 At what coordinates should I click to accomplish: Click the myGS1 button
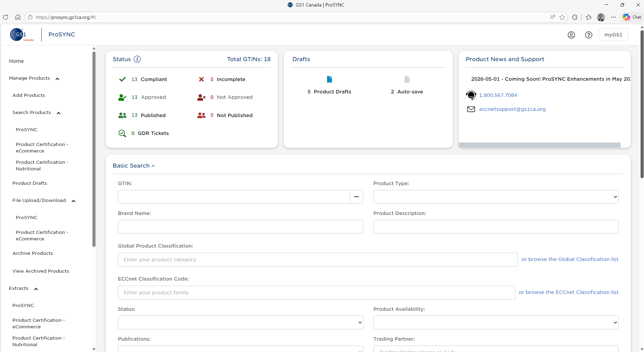tap(613, 35)
